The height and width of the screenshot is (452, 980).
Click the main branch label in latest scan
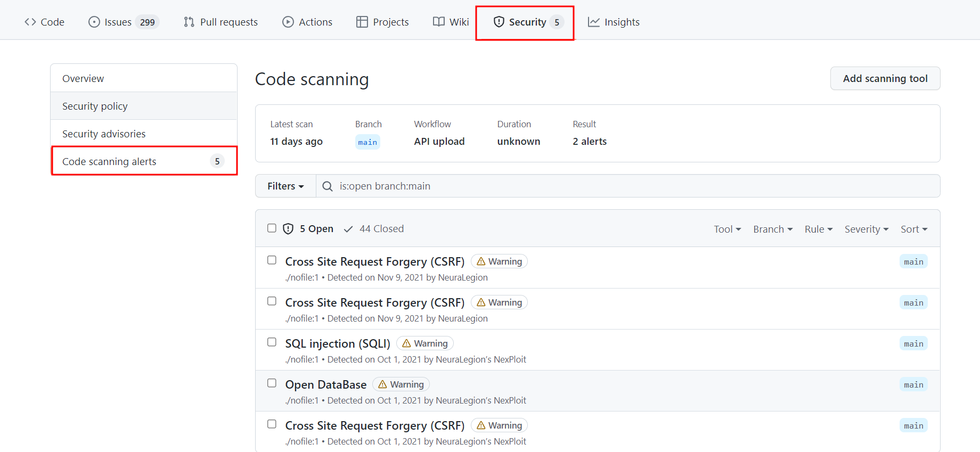pyautogui.click(x=367, y=142)
